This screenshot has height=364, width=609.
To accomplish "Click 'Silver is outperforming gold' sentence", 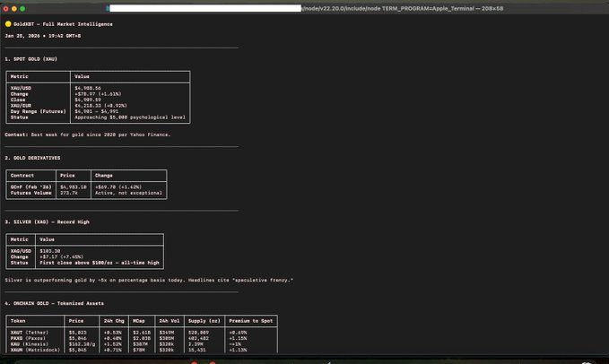I will click(149, 281).
